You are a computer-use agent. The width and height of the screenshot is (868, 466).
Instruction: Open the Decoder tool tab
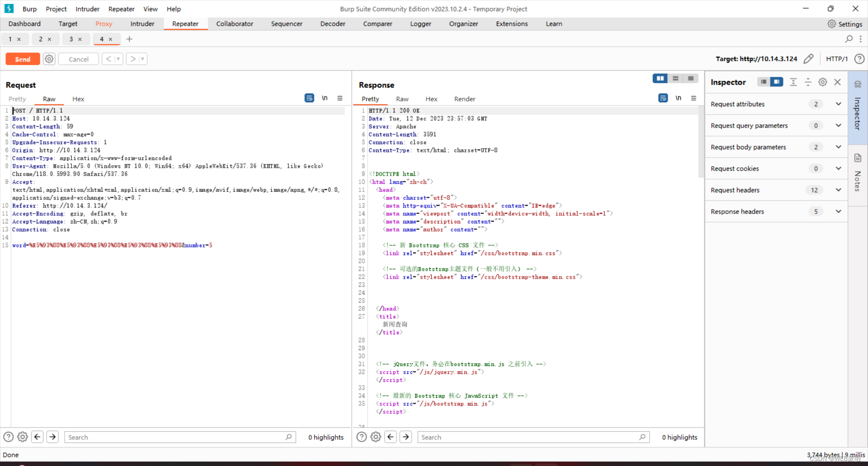(x=333, y=24)
